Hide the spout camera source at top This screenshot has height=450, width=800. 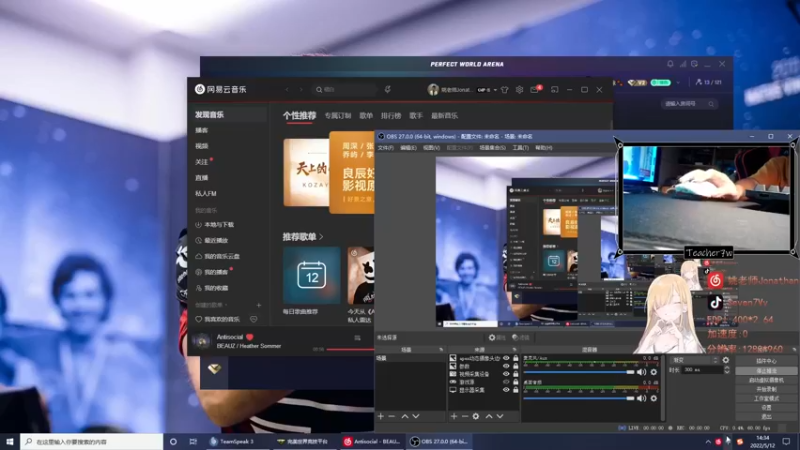(506, 358)
